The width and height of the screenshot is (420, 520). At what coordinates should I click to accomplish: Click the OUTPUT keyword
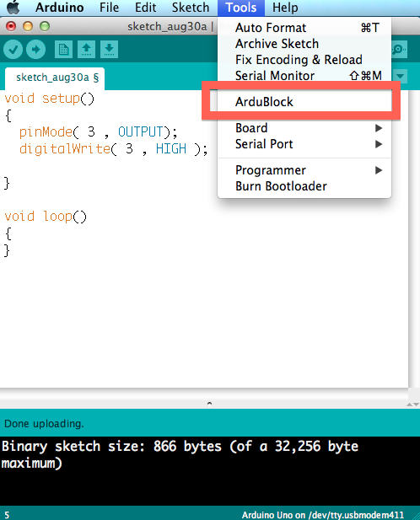[x=141, y=132]
